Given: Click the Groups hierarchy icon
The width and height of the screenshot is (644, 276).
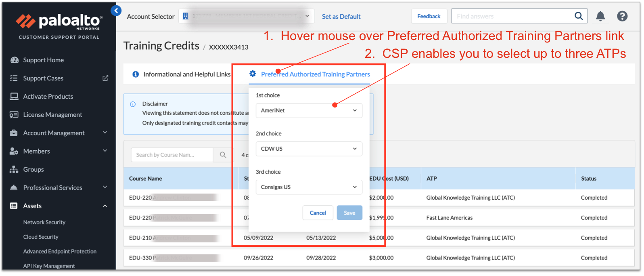Looking at the screenshot, I should [x=14, y=170].
